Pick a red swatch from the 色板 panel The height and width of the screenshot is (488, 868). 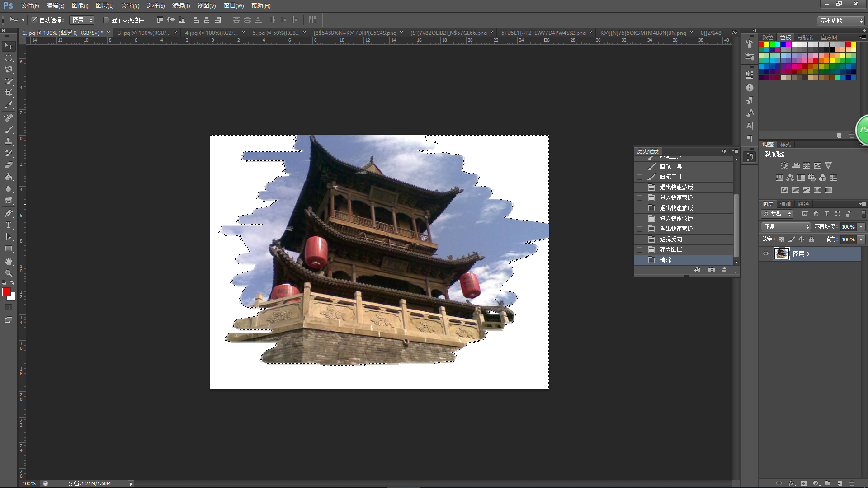[762, 44]
